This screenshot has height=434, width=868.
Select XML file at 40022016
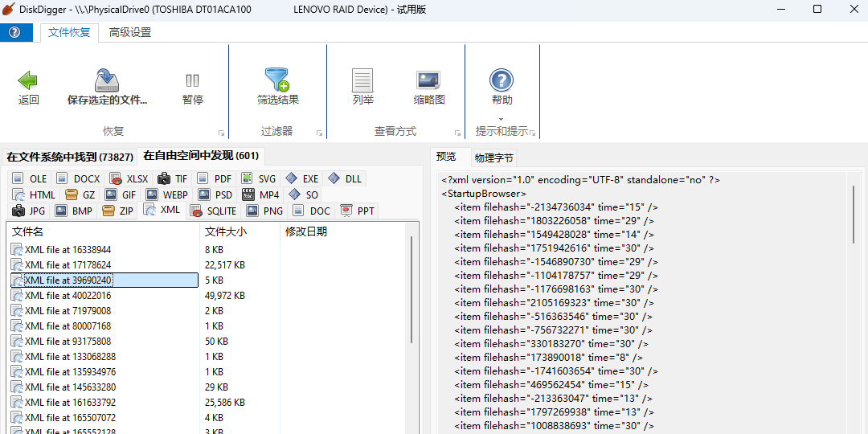tap(68, 296)
